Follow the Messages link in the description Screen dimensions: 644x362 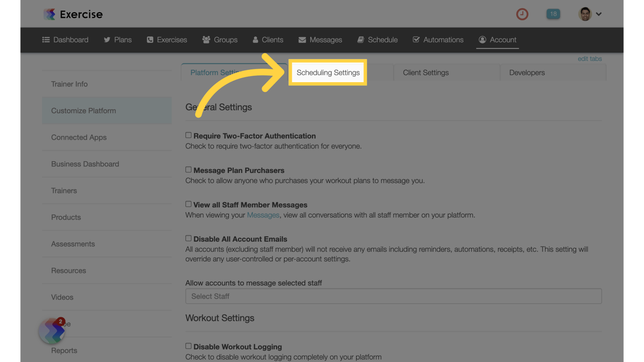263,215
